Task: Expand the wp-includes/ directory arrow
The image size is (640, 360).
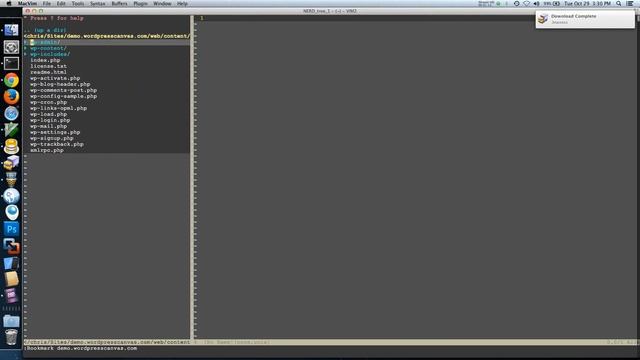Action: (x=25, y=54)
